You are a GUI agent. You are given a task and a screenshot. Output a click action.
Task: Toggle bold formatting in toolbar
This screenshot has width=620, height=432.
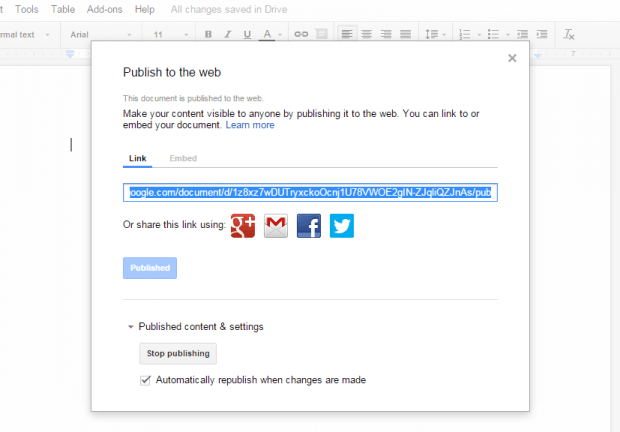coord(209,35)
